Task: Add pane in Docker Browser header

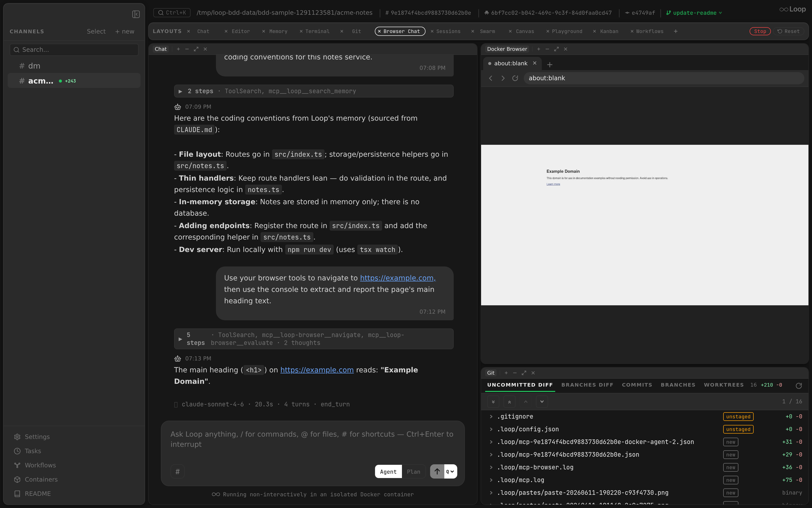Action: point(538,49)
